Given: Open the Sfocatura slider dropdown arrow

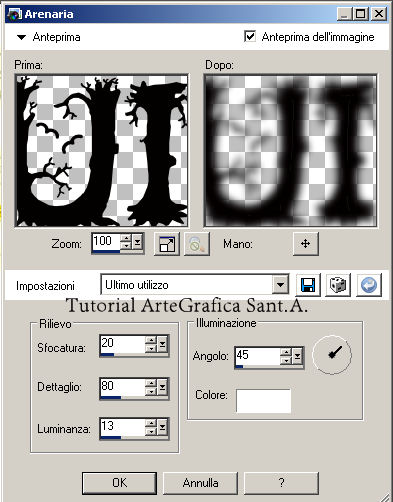Looking at the screenshot, I should point(162,345).
